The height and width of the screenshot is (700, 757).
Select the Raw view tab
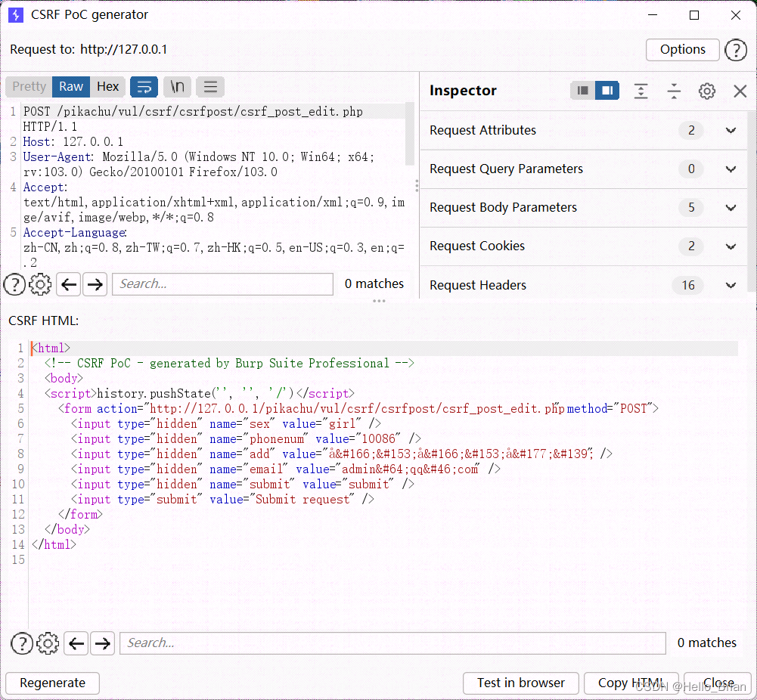pos(71,87)
